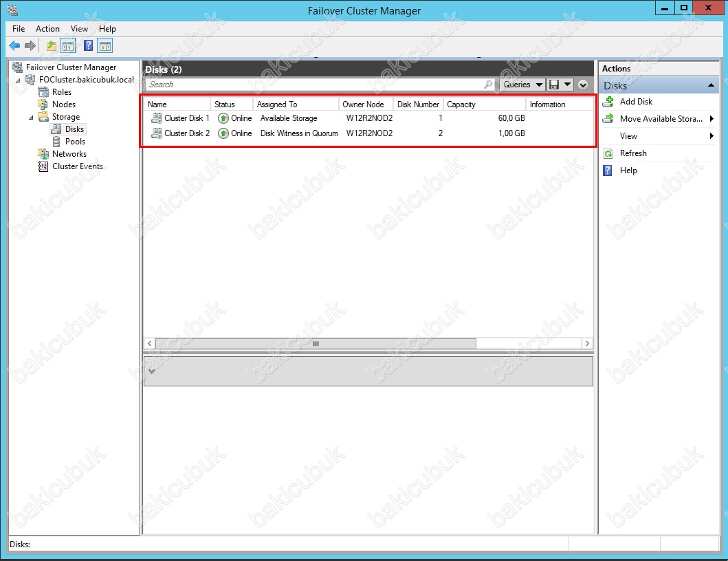The width and height of the screenshot is (728, 561).
Task: Click the horizontal scrollbar thumb
Action: pyautogui.click(x=316, y=344)
